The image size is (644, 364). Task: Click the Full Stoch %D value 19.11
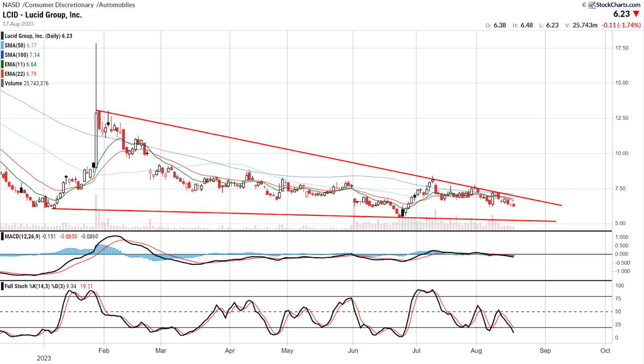tap(86, 286)
